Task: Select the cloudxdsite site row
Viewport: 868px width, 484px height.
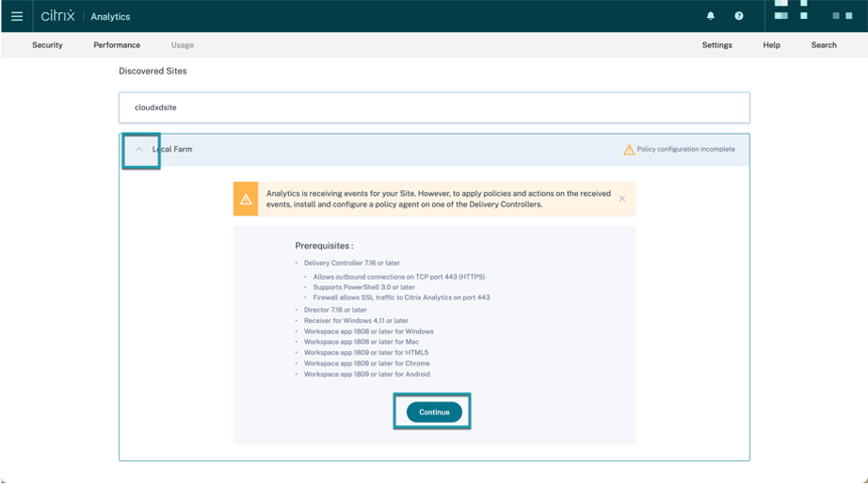Action: pyautogui.click(x=434, y=107)
